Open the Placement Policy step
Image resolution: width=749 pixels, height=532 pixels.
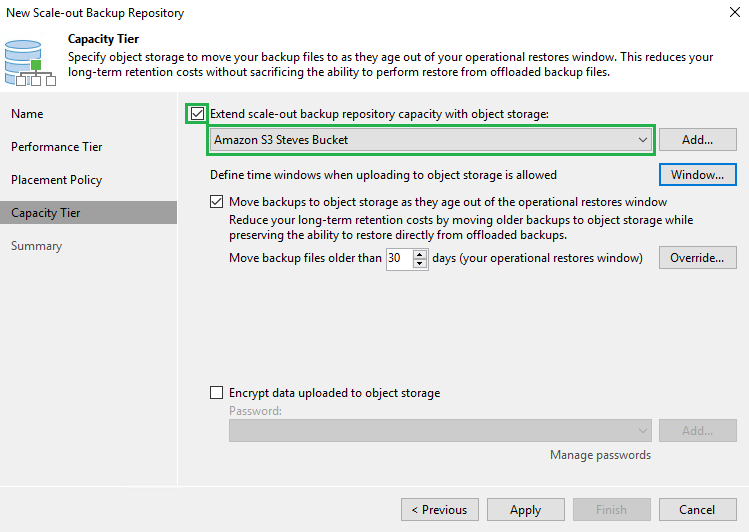[57, 180]
